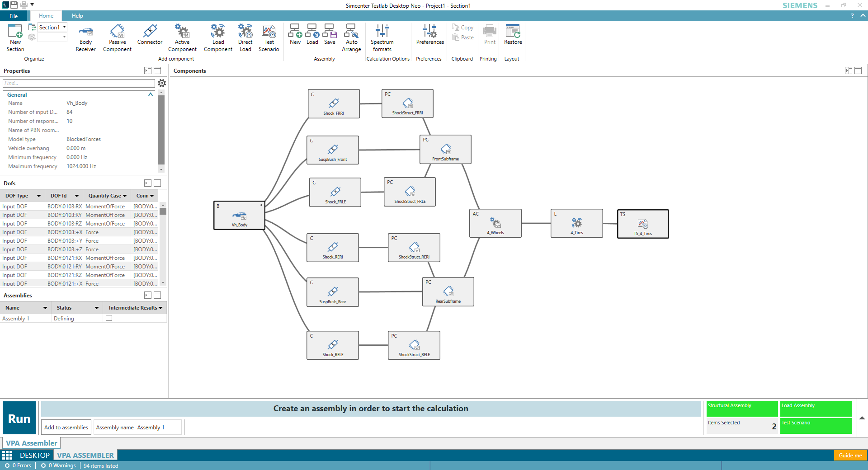The width and height of the screenshot is (868, 470).
Task: Click Add to assemblies button
Action: pyautogui.click(x=66, y=428)
